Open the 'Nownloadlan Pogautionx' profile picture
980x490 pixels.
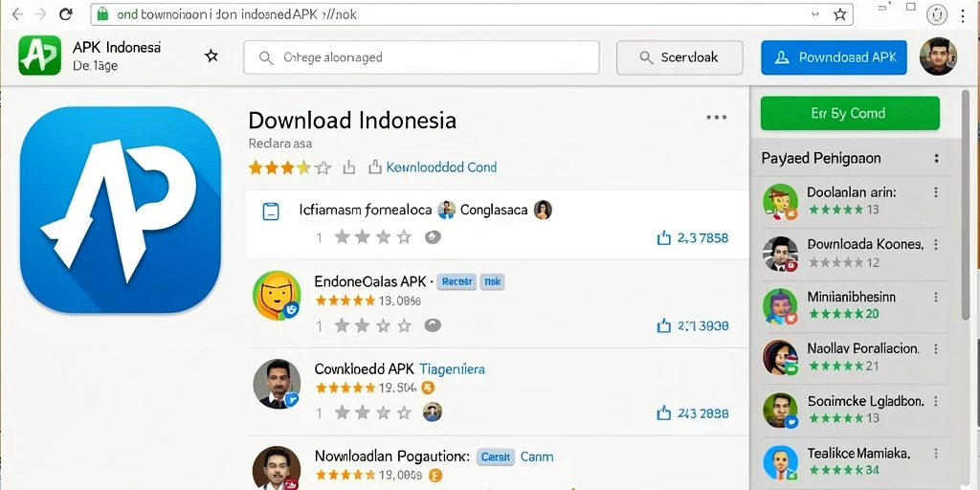[x=277, y=467]
